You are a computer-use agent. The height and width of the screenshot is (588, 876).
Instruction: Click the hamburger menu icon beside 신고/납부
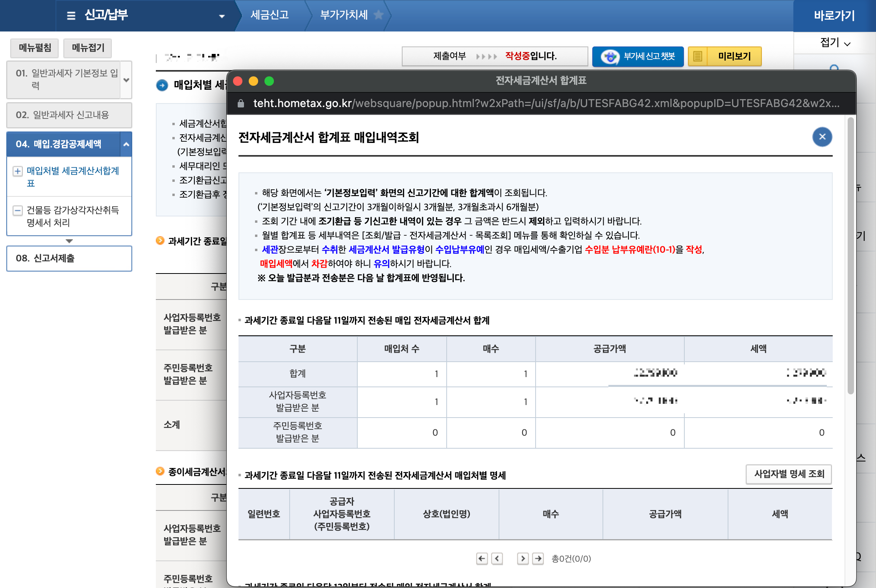point(71,16)
